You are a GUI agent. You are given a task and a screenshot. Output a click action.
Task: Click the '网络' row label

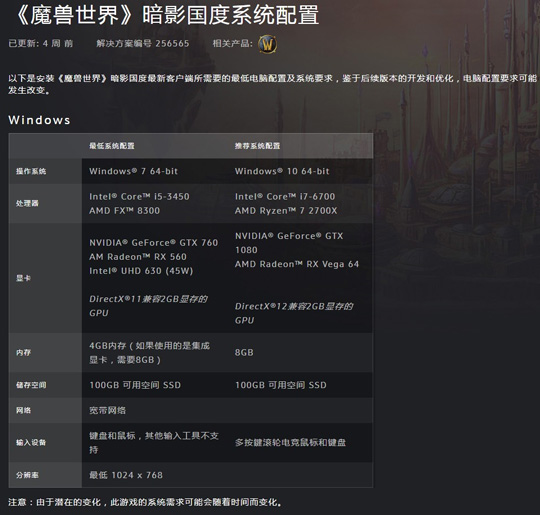(x=23, y=410)
